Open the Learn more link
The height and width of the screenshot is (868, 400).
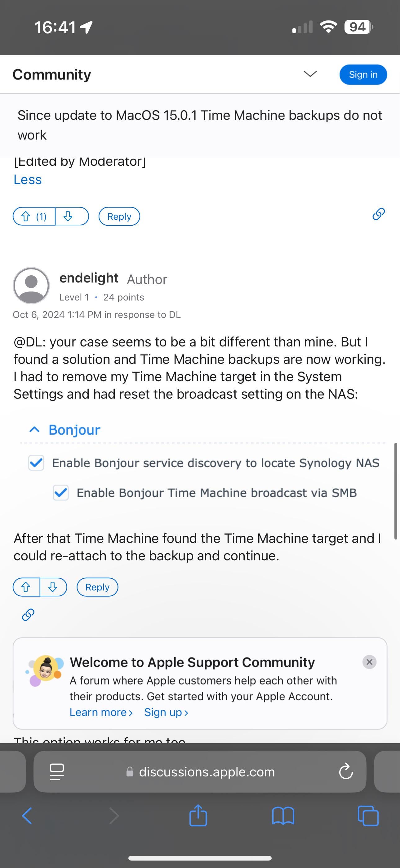point(101,712)
